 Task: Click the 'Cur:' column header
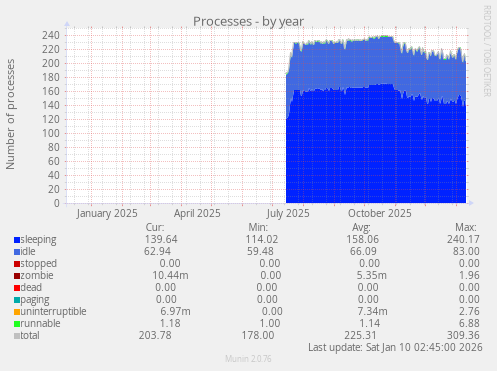155,228
